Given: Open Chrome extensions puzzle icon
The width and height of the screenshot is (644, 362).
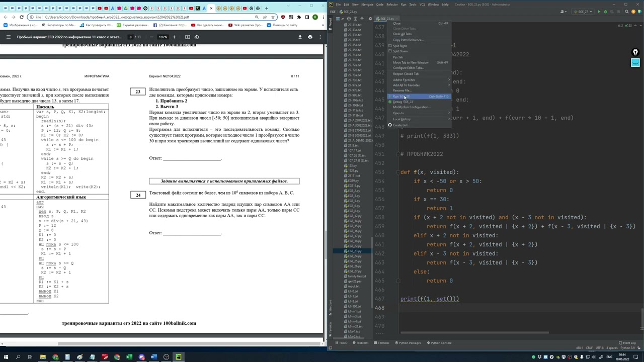Looking at the screenshot, I should [x=299, y=17].
